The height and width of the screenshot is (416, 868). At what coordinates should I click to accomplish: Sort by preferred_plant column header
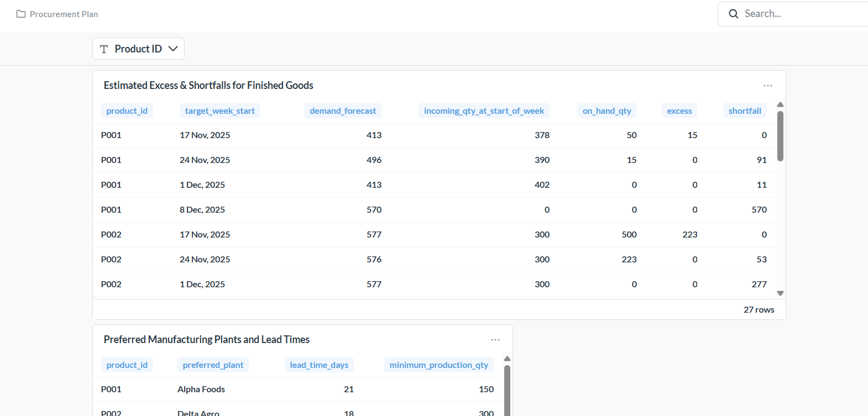(213, 365)
